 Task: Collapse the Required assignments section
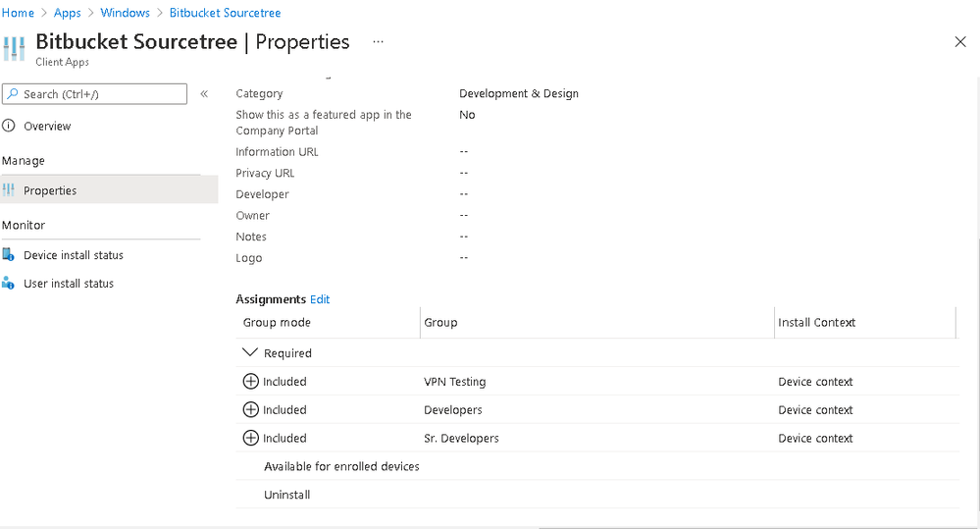(249, 353)
